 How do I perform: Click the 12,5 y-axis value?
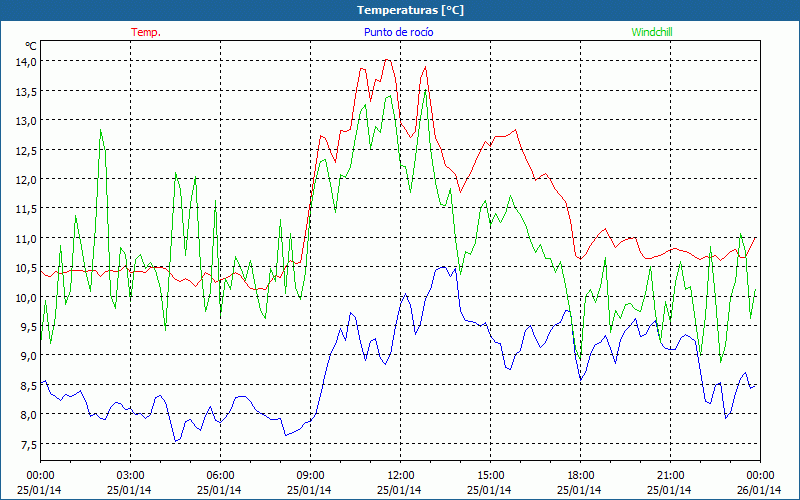coord(27,151)
